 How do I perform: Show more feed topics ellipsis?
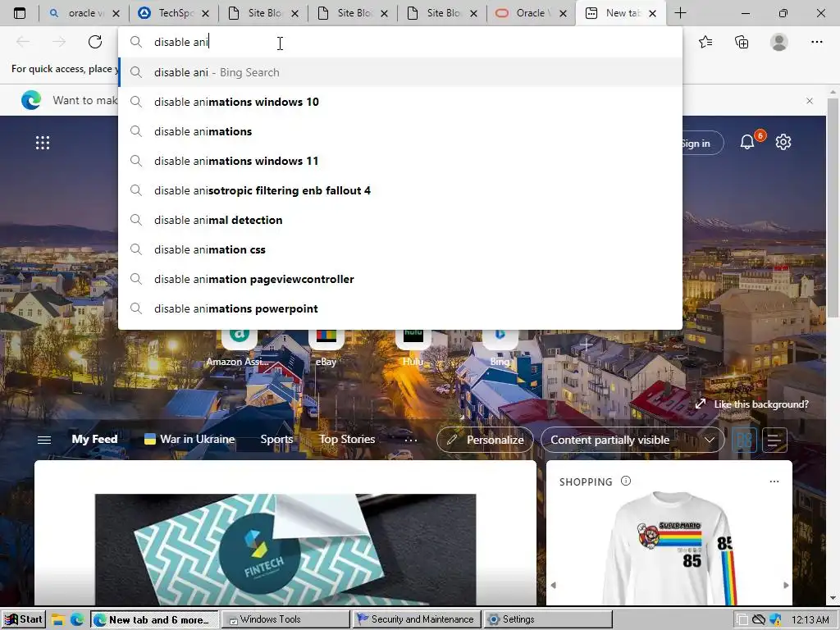pos(411,440)
